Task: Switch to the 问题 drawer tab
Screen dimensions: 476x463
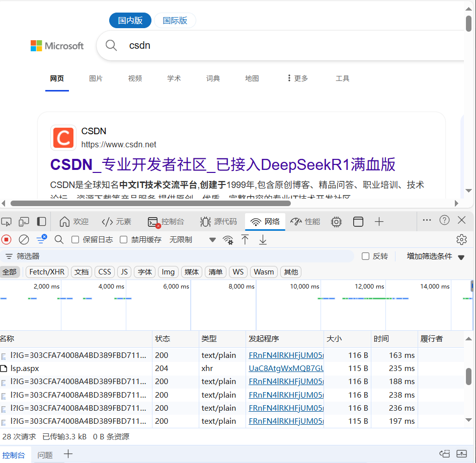Action: pyautogui.click(x=45, y=455)
